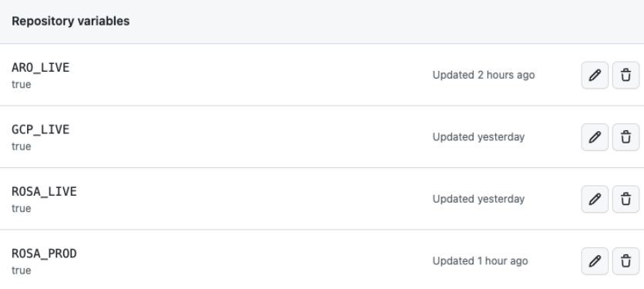Click the 'true' value under GCP_LIVE
Screen dimensions: 644x289
(22, 146)
